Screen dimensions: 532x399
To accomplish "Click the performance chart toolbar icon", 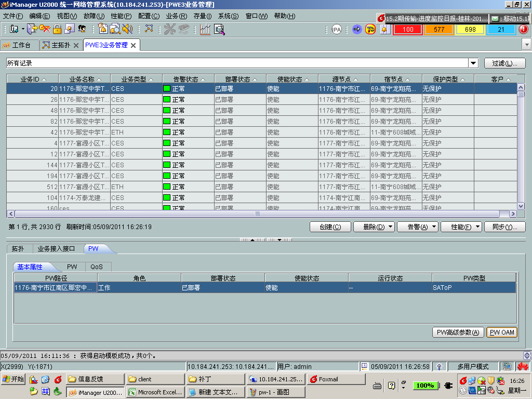I will (x=205, y=29).
